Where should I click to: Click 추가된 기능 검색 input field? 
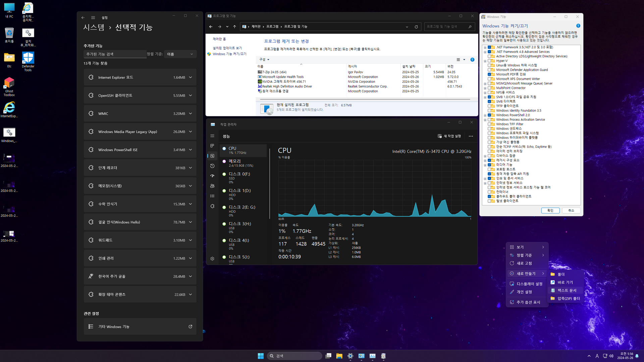pyautogui.click(x=115, y=54)
